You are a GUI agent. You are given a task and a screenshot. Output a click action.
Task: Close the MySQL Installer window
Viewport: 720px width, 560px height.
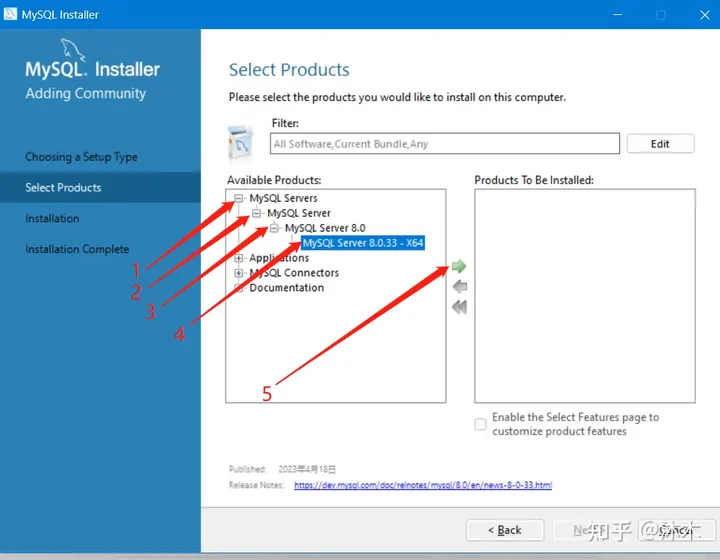click(x=705, y=15)
